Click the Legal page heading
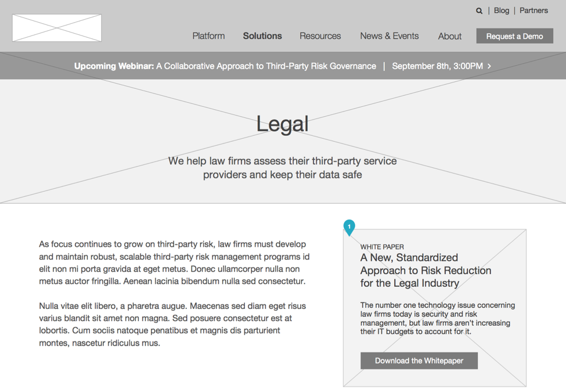 coord(282,124)
